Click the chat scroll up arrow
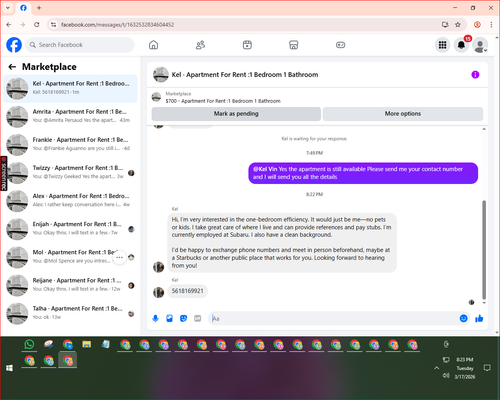Viewport: 500px width, 400px height. pos(484,129)
